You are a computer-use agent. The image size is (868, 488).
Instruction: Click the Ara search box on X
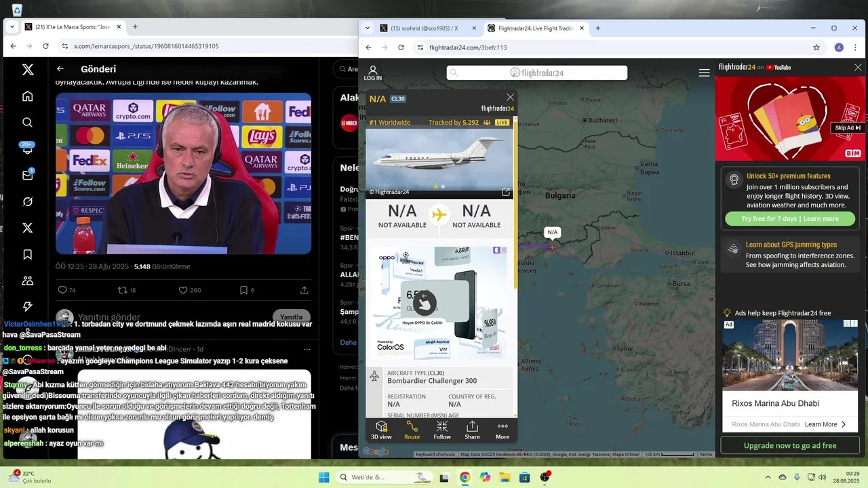pyautogui.click(x=348, y=69)
